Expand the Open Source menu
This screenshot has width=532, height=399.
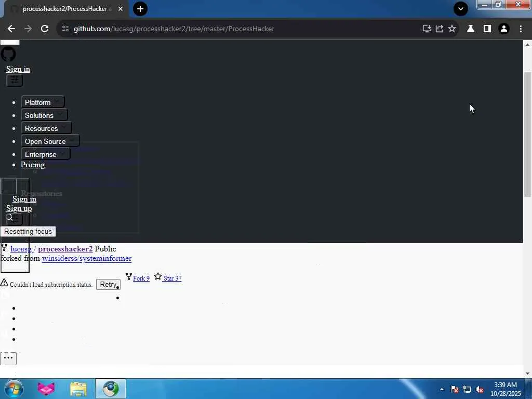click(50, 141)
